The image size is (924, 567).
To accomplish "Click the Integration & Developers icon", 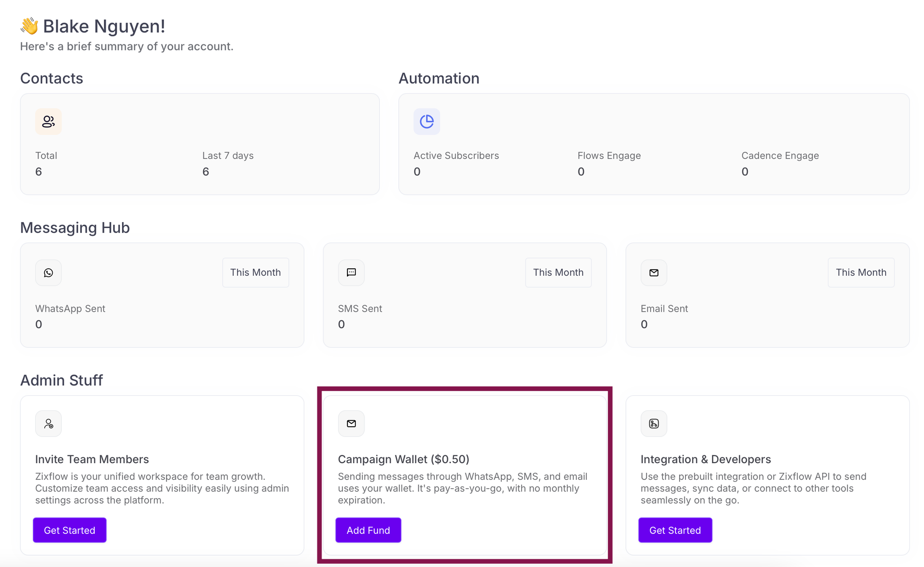I will click(x=654, y=423).
